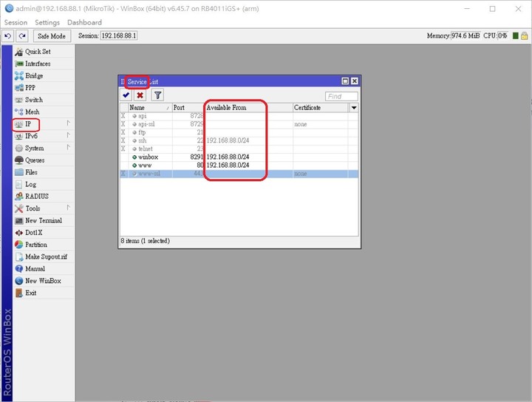
Task: Click Exit in the sidebar
Action: [44, 293]
